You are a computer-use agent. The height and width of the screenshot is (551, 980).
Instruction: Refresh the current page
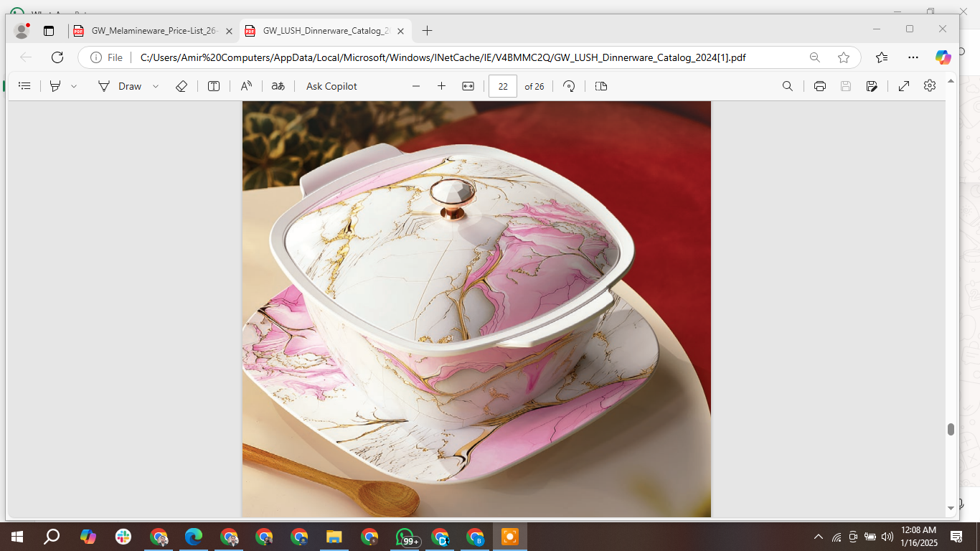[x=57, y=57]
